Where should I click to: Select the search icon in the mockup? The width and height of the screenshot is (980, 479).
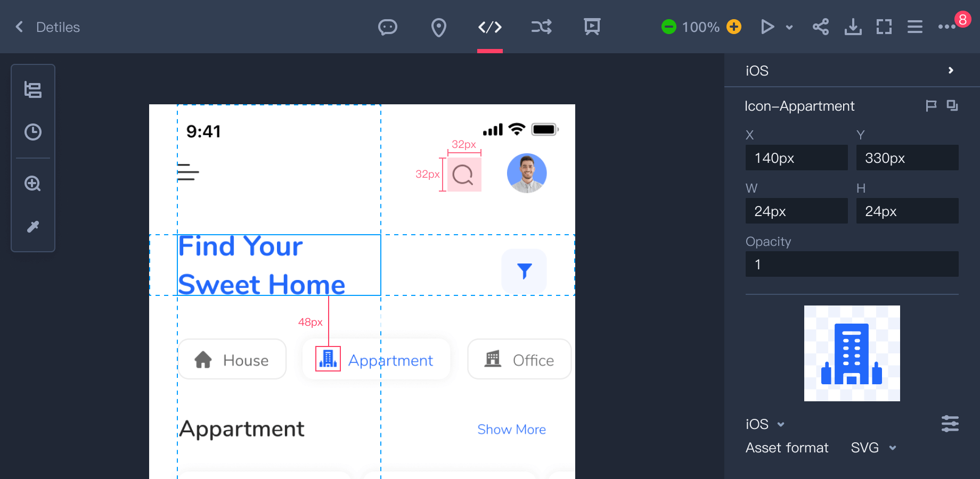coord(463,174)
